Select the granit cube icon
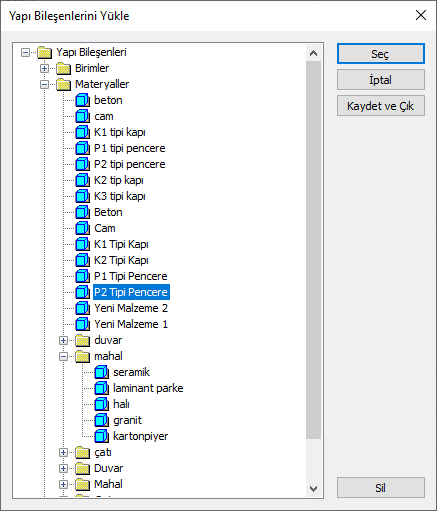Viewport: 437px width, 511px height. click(101, 420)
